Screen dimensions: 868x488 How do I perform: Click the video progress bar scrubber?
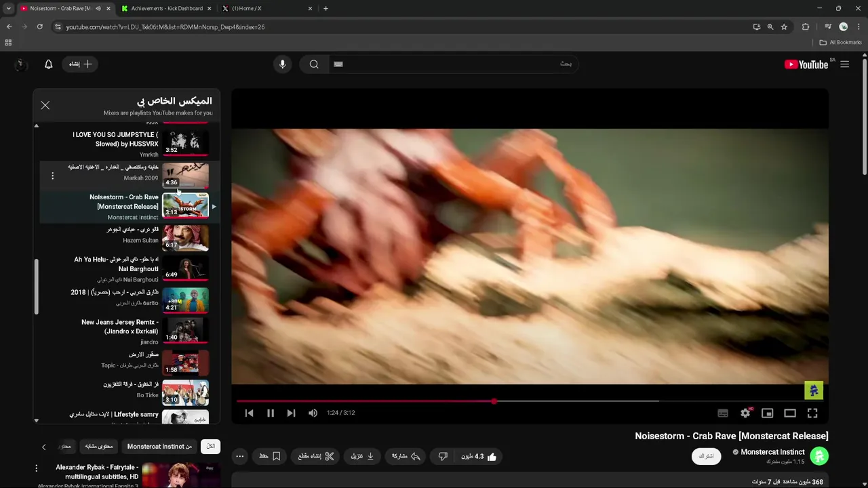tap(494, 401)
